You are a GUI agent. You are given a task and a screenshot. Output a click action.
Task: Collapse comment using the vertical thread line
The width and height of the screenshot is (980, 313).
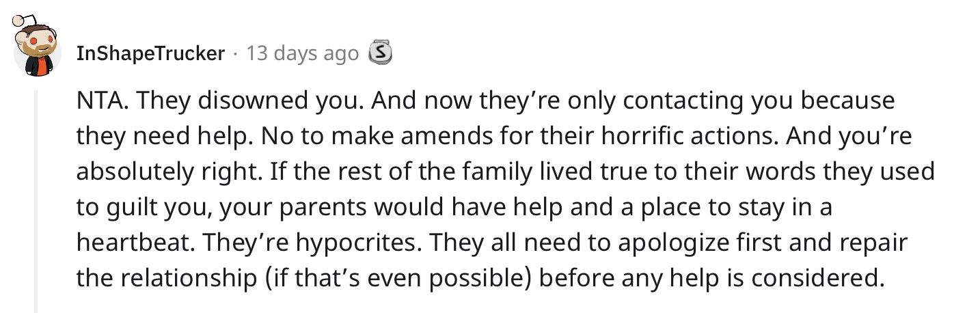coord(37,198)
